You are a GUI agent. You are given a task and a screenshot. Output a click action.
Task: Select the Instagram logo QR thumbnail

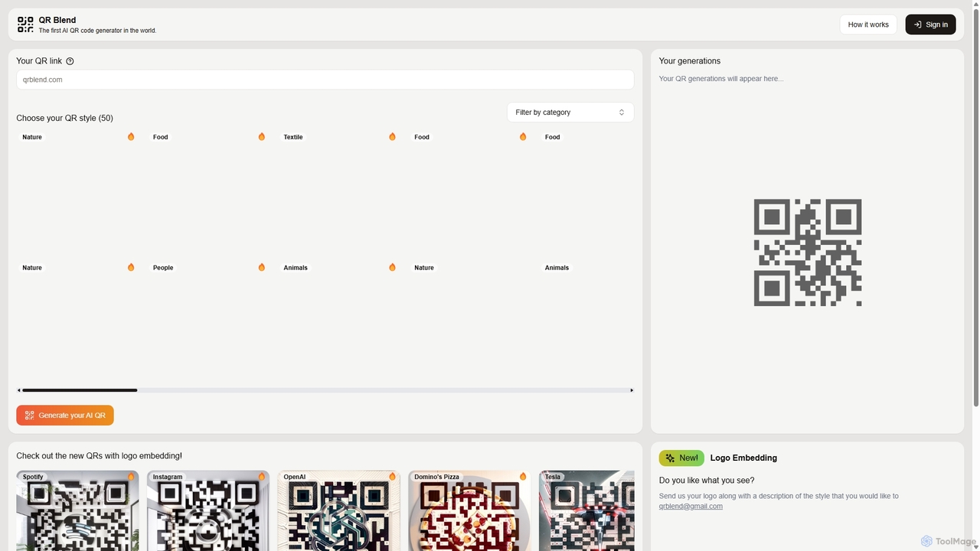click(208, 510)
